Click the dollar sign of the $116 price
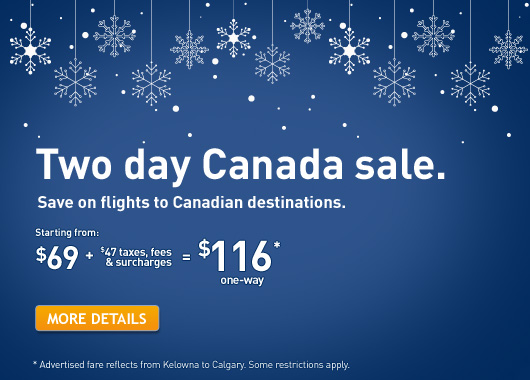The image size is (530, 380). tap(204, 248)
